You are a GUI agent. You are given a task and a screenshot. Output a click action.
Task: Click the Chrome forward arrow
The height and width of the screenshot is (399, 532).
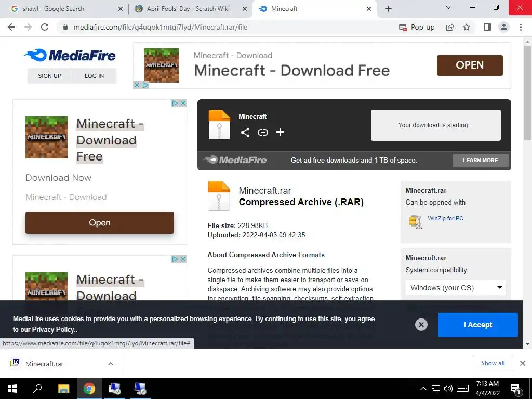pos(28,27)
